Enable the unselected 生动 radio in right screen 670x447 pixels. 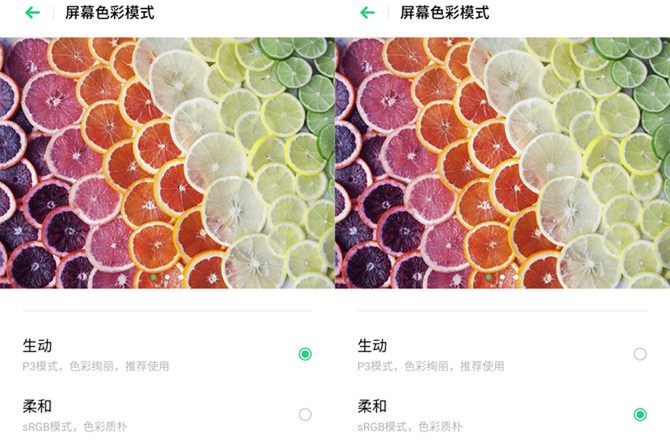640,354
